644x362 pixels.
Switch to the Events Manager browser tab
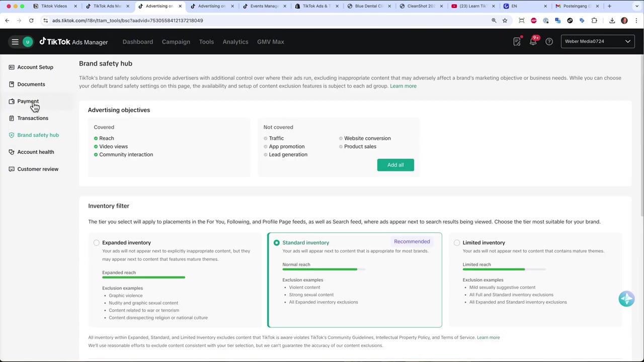(264, 6)
